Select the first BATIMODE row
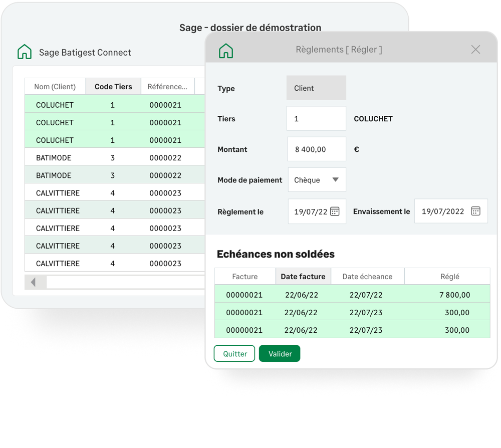This screenshot has height=448, width=501. 115,156
